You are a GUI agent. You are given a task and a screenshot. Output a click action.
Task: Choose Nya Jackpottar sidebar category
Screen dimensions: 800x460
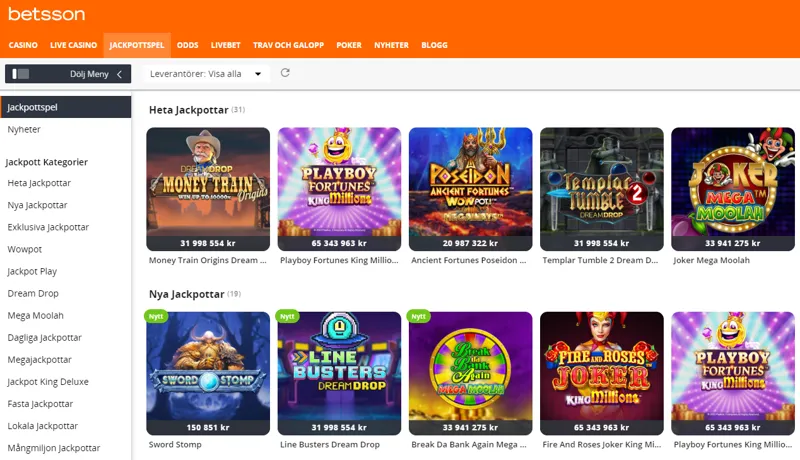[37, 205]
